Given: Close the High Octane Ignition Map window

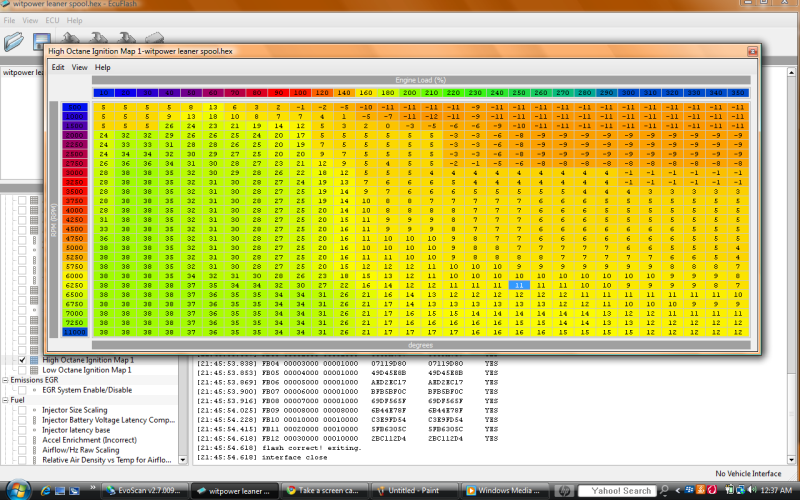Looking at the screenshot, I should coord(752,52).
